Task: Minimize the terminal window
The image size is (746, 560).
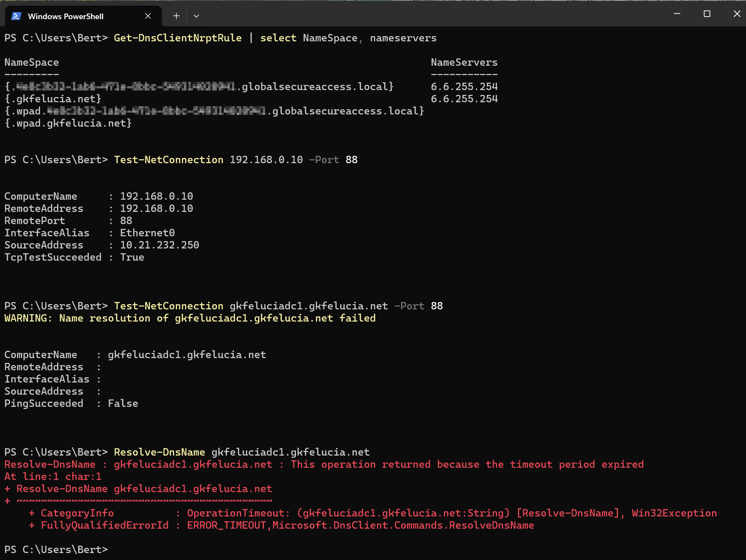Action: [677, 14]
